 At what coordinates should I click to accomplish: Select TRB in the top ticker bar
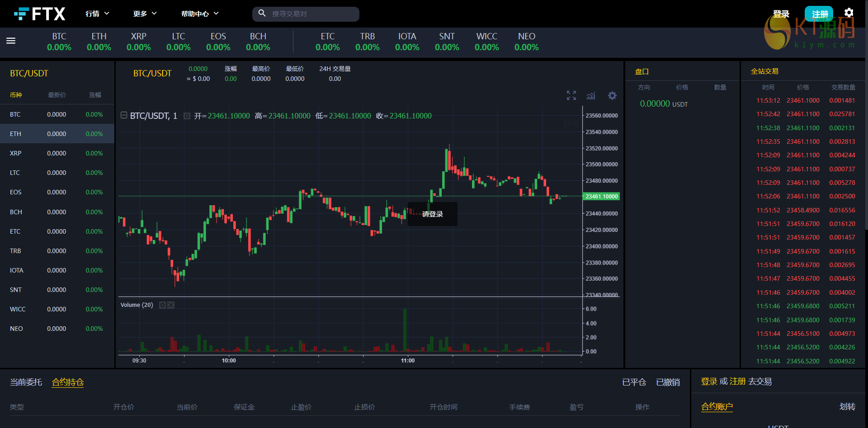click(x=368, y=42)
